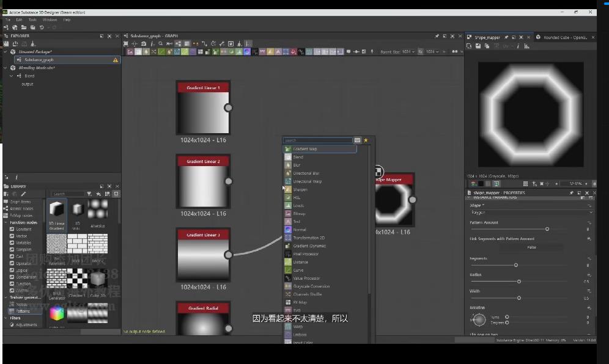Screen dimensions: 609x364
Task: Click the warning triangle next to Substance_graph
Action: pos(115,60)
